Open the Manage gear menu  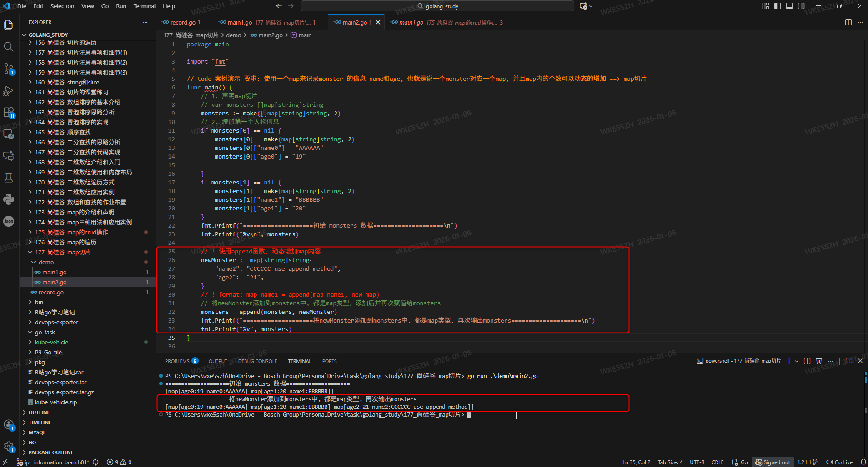[9, 447]
